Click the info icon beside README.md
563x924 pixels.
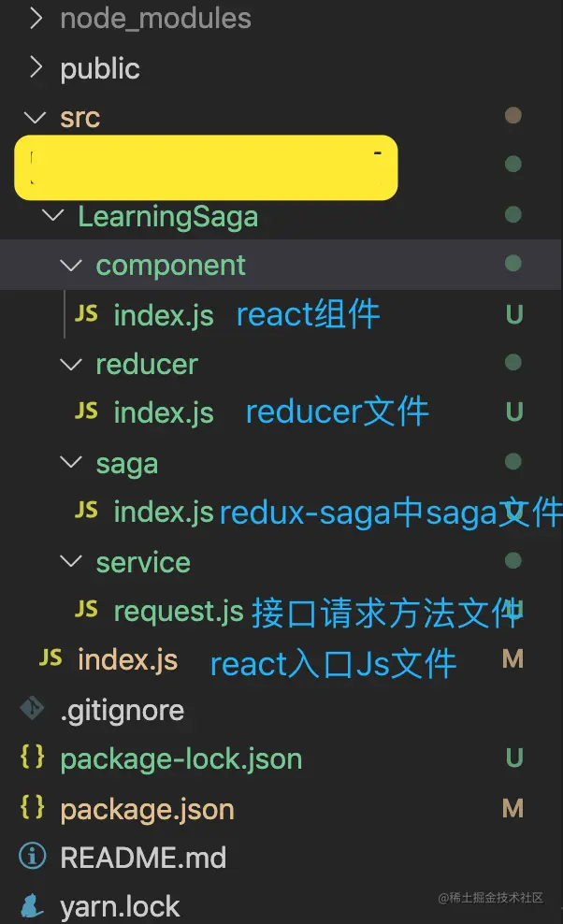tap(30, 857)
